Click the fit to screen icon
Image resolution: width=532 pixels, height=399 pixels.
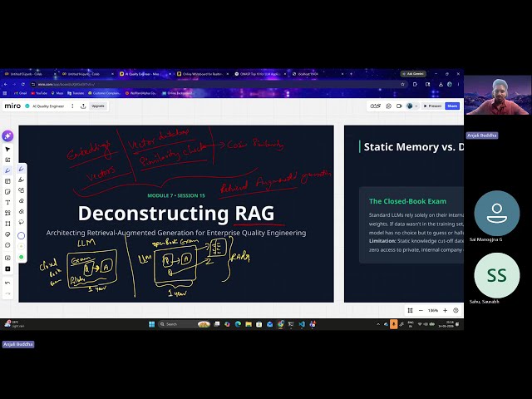410,310
